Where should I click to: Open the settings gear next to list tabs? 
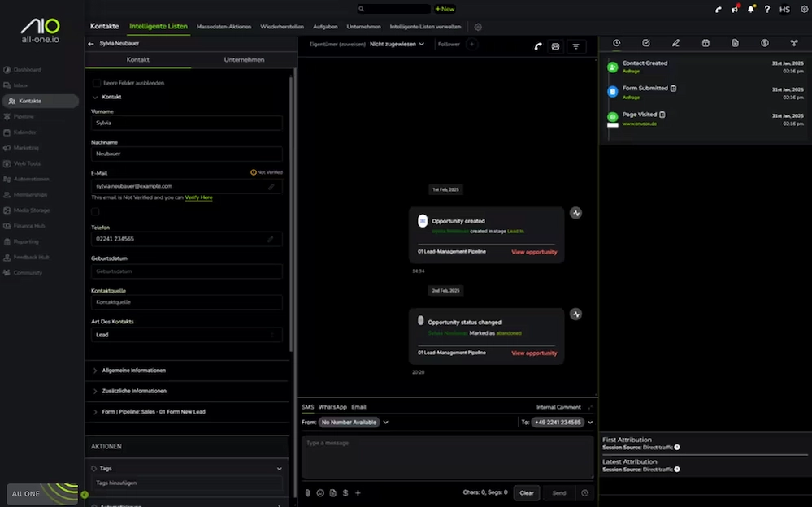478,27
